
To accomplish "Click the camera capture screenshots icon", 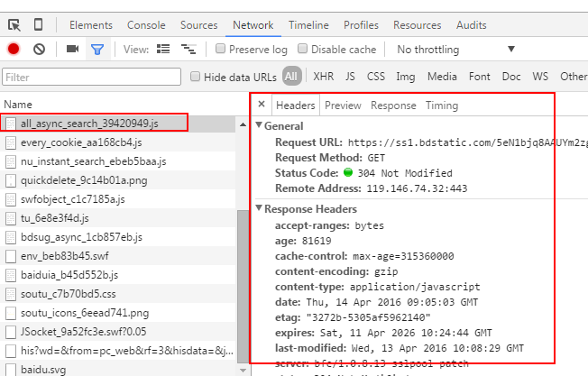I will click(x=72, y=50).
